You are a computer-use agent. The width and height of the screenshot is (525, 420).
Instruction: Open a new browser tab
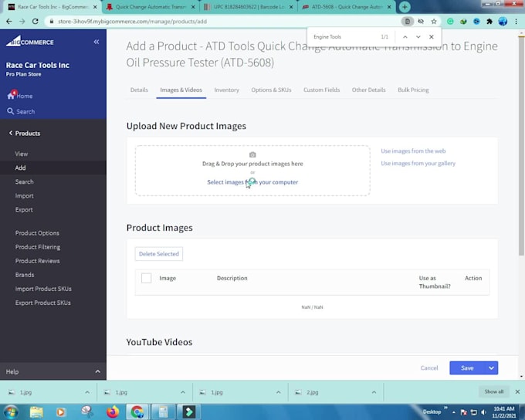pyautogui.click(x=405, y=7)
